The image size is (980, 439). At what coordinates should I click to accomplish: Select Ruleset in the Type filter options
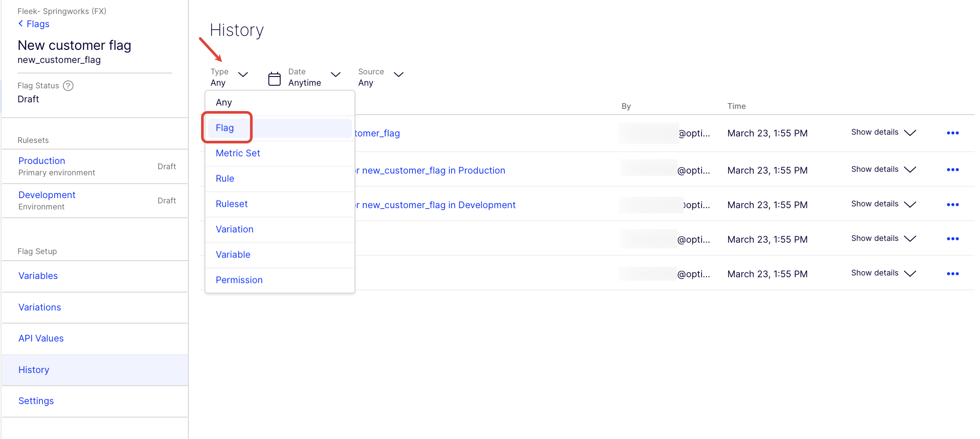coord(232,204)
